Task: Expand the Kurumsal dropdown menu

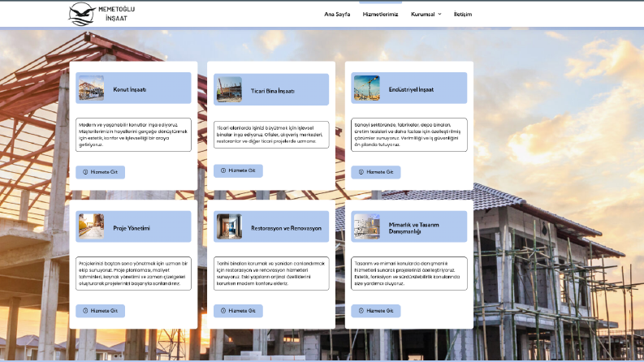Action: coord(426,14)
